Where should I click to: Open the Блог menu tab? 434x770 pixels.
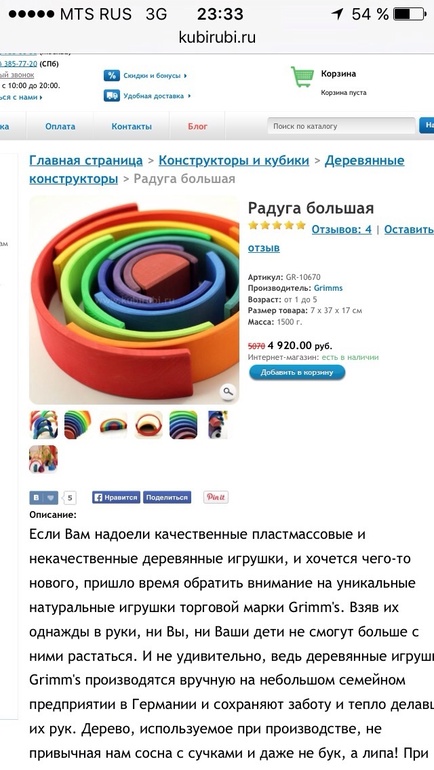197,126
